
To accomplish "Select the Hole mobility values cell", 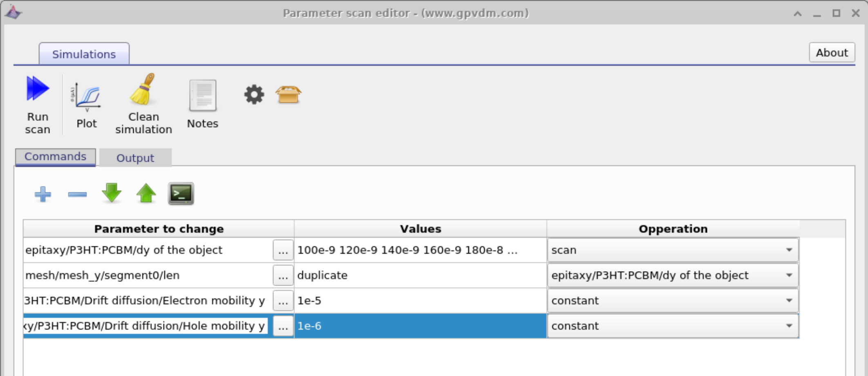I will pos(421,326).
